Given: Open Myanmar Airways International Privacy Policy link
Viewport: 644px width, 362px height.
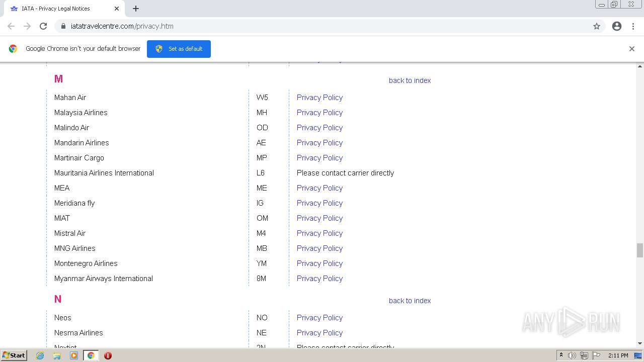Looking at the screenshot, I should click(319, 279).
